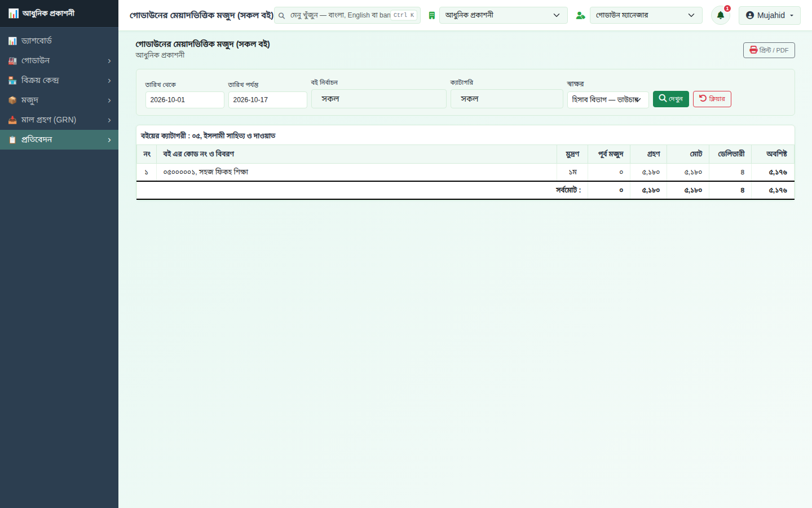Click the বিক্রয় কেন্দ্র store icon
812x508 pixels.
click(12, 80)
